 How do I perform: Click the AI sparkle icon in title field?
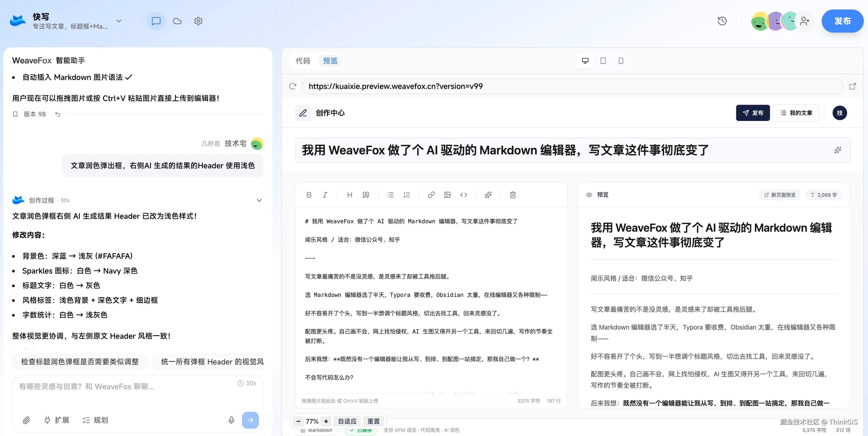(838, 150)
